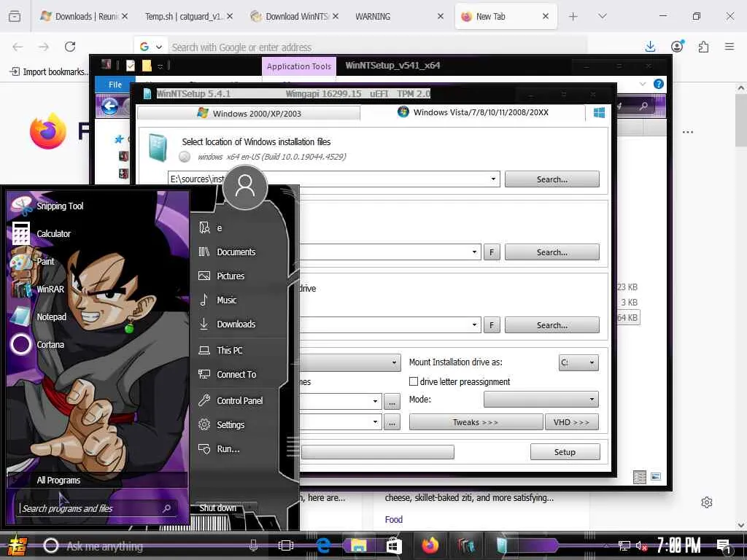
Task: Open Notepad from the Start menu
Action: pos(39,316)
